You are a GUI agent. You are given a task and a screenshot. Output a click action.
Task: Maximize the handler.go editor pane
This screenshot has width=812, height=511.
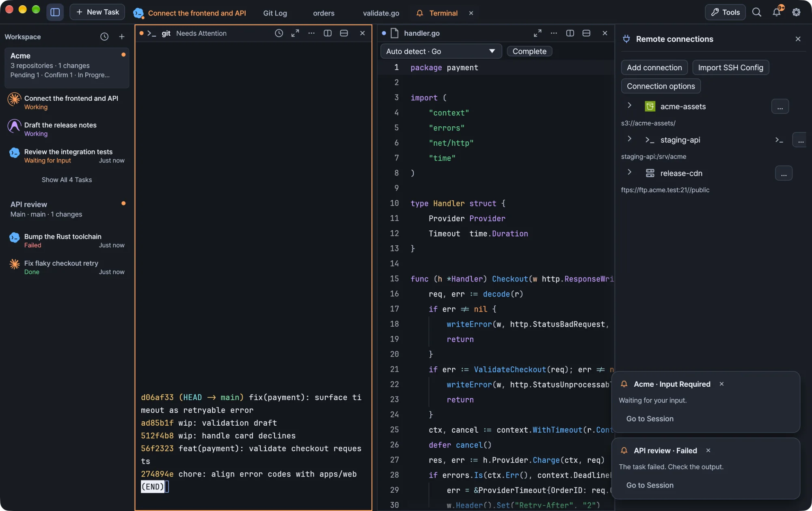click(x=538, y=33)
